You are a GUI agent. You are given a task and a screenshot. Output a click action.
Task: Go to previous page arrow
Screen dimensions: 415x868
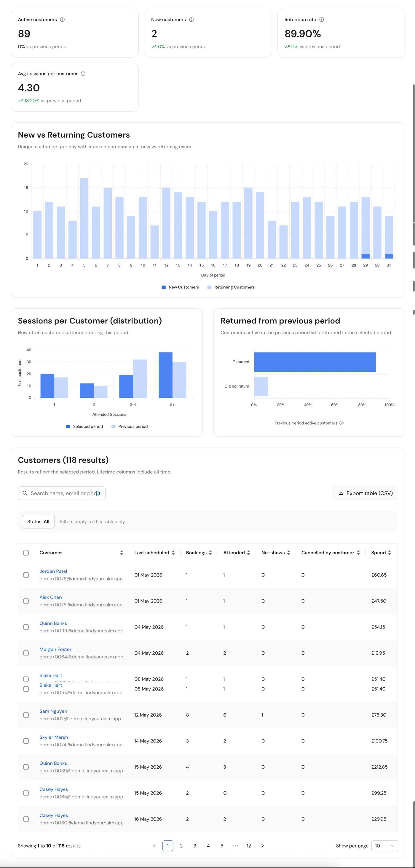point(154,846)
